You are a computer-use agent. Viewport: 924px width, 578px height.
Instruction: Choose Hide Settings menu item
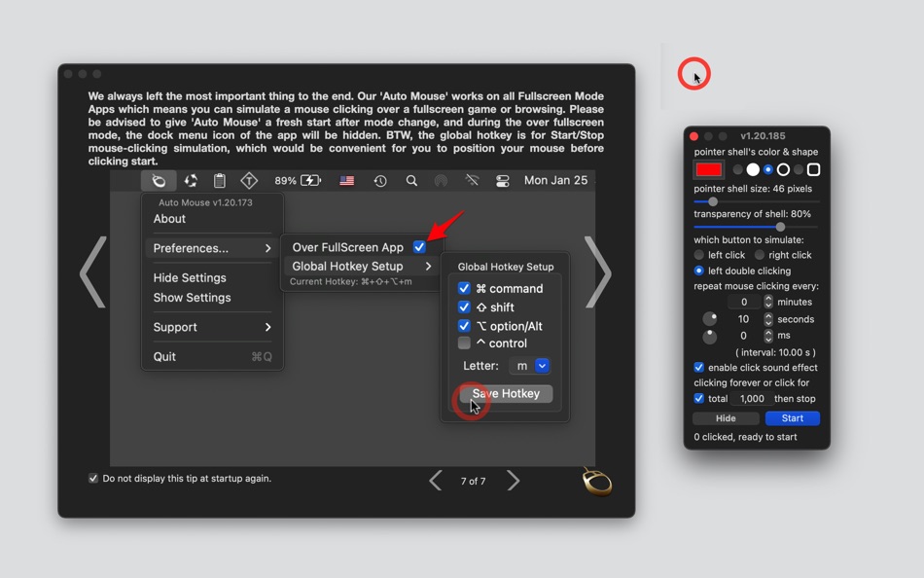pyautogui.click(x=190, y=277)
